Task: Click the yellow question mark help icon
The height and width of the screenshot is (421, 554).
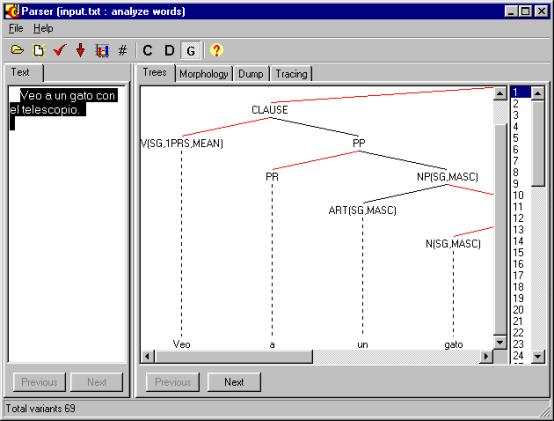Action: [x=216, y=51]
